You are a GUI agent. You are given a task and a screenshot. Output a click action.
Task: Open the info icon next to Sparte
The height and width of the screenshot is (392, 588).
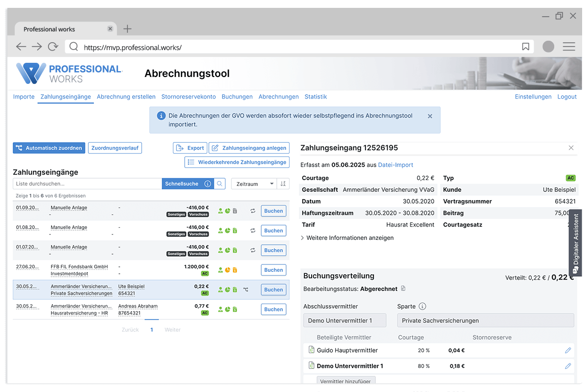tap(422, 306)
